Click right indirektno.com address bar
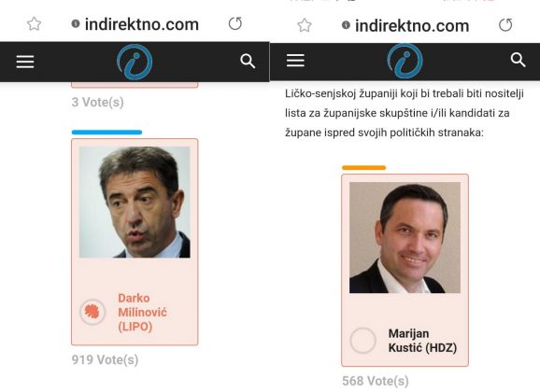 coord(412,26)
